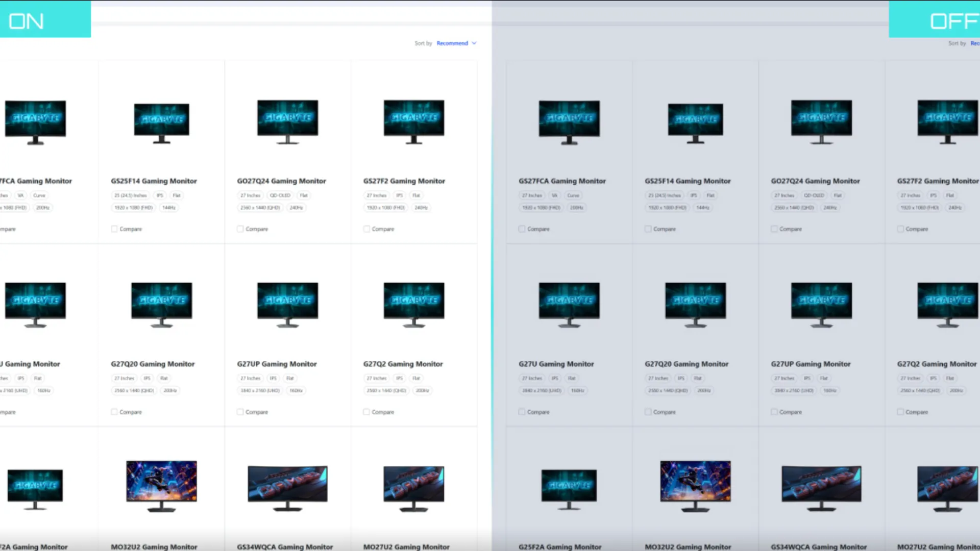The height and width of the screenshot is (551, 980).
Task: Click GS27FCA monitor image in OFF half
Action: click(569, 122)
